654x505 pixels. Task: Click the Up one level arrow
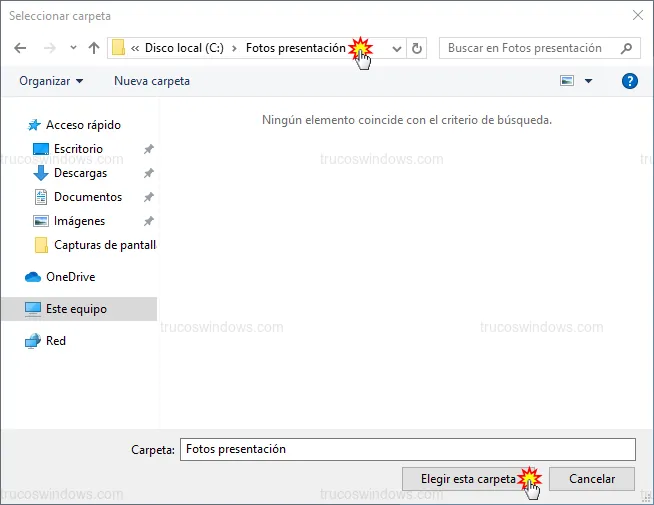pyautogui.click(x=94, y=48)
